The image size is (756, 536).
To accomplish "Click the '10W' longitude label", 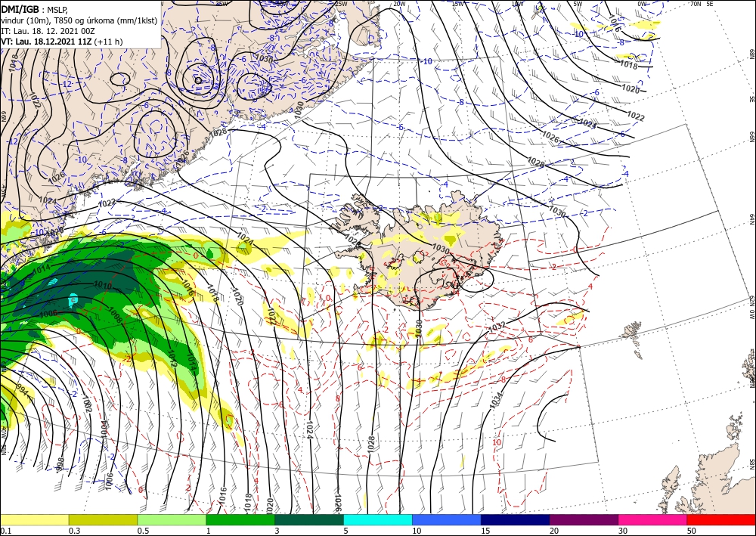I will coord(517,5).
